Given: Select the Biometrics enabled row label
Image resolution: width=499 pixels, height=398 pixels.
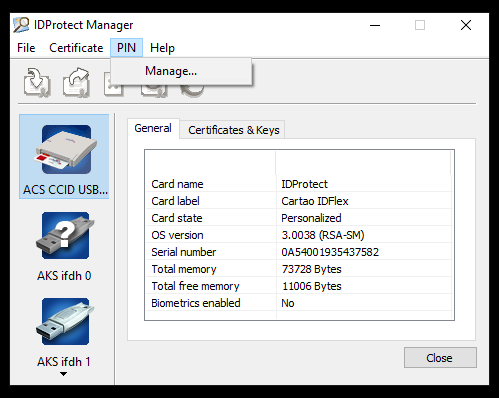Looking at the screenshot, I should tap(196, 303).
